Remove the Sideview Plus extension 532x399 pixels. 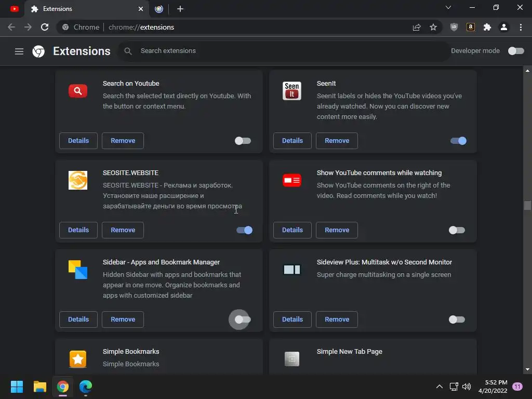(x=337, y=320)
